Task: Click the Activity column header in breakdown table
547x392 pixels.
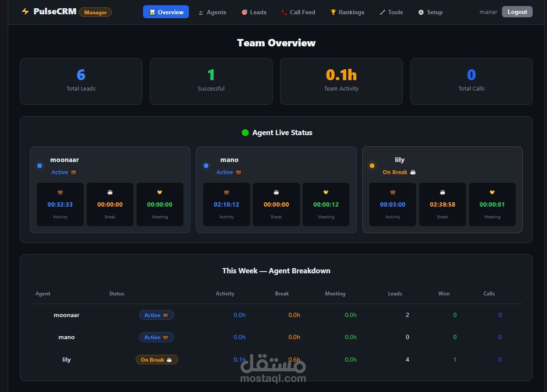Action: (x=225, y=294)
